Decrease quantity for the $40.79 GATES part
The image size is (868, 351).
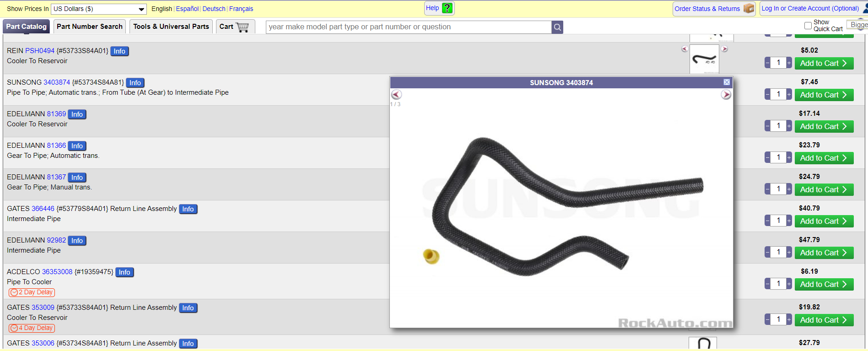[767, 221]
